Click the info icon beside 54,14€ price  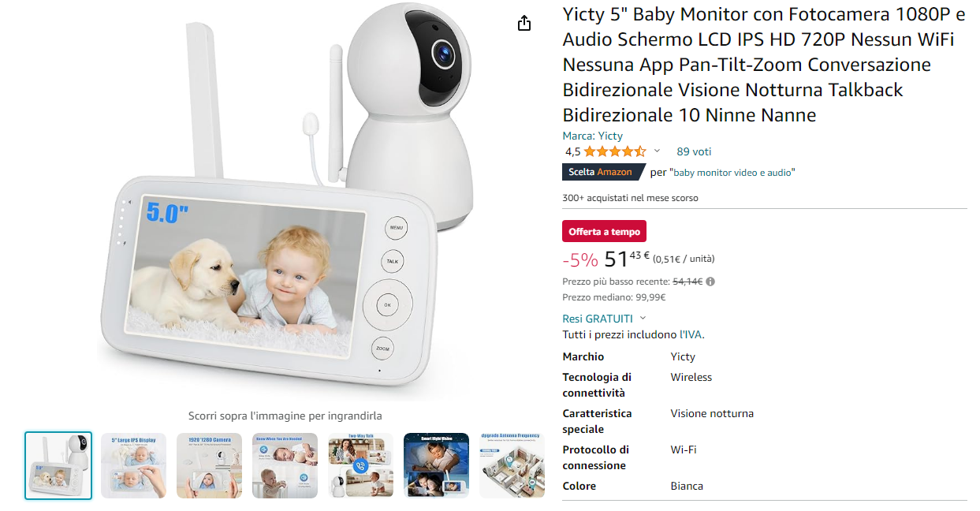[710, 282]
